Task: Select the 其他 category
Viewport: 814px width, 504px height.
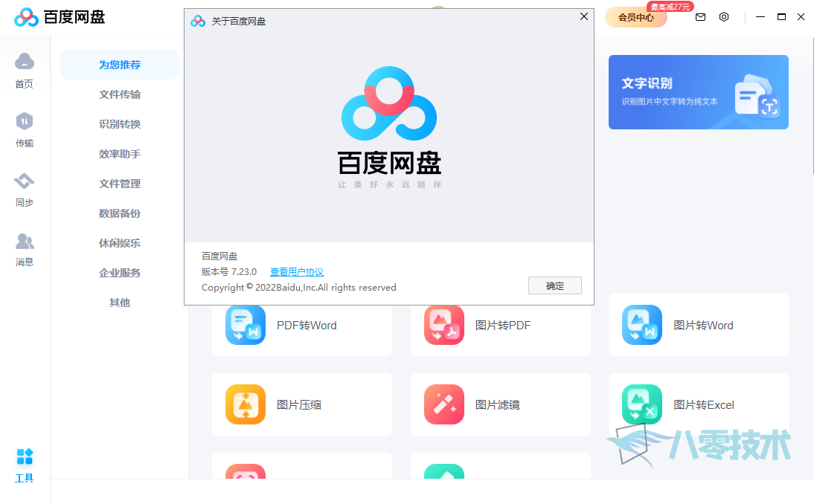Action: coord(120,303)
